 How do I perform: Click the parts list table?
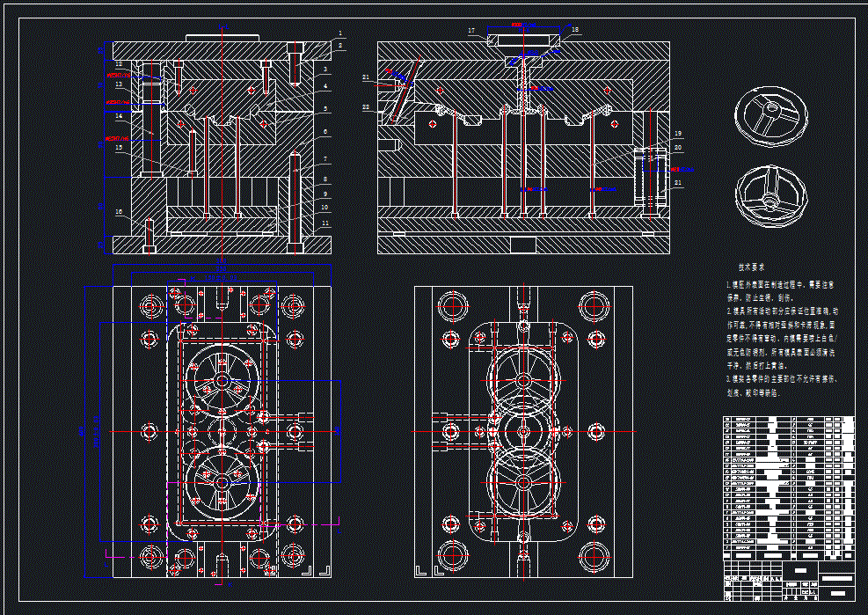789,488
